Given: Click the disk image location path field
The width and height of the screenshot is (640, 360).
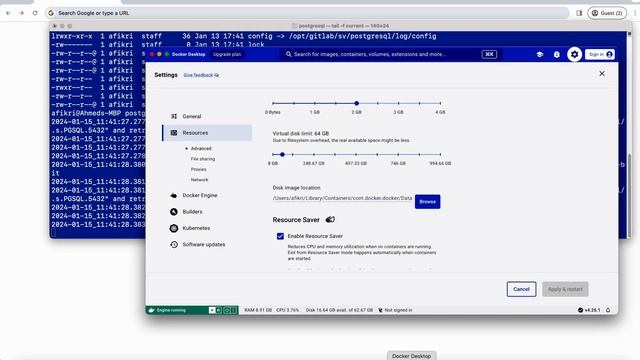Looking at the screenshot, I should pyautogui.click(x=342, y=198).
